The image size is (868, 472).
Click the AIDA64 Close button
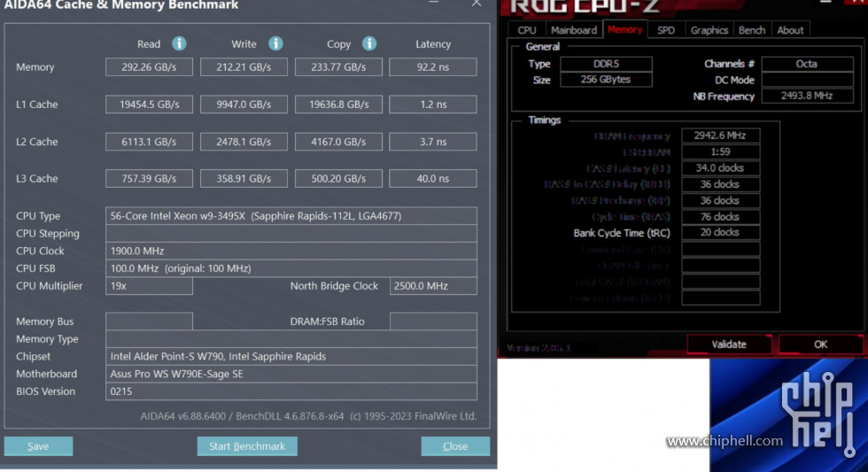pos(455,446)
